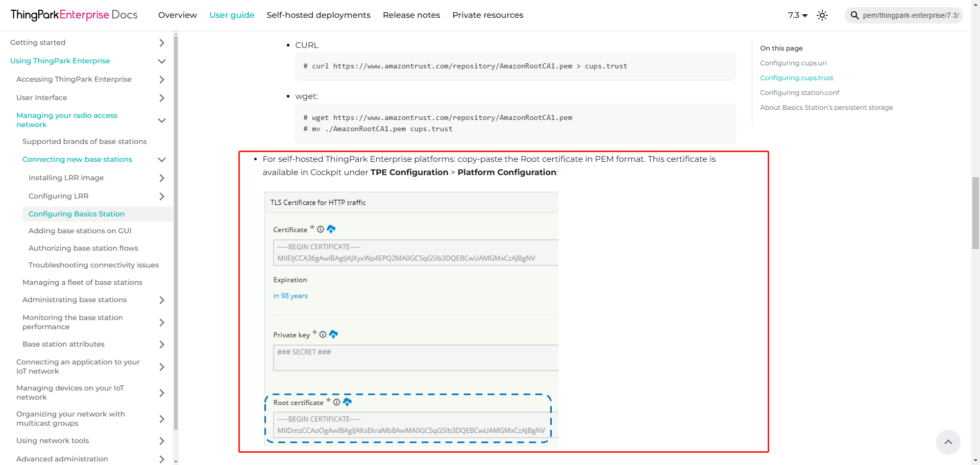The height and width of the screenshot is (465, 980).
Task: Expand Managing devices on your IoT network chevron
Action: tap(162, 393)
